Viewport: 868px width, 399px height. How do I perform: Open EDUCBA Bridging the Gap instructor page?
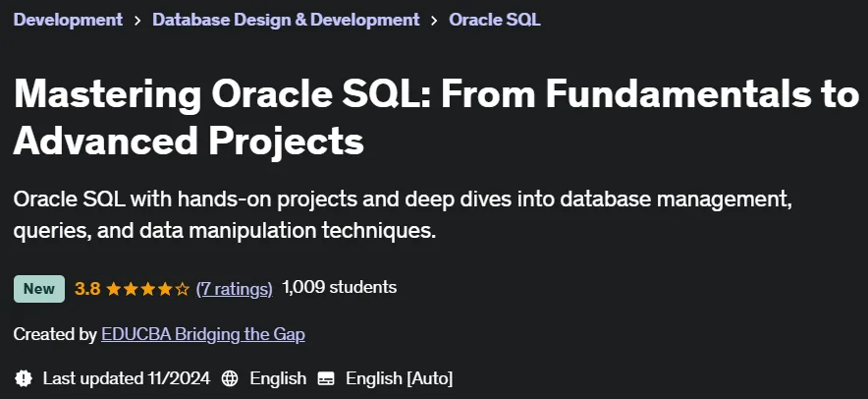click(203, 334)
